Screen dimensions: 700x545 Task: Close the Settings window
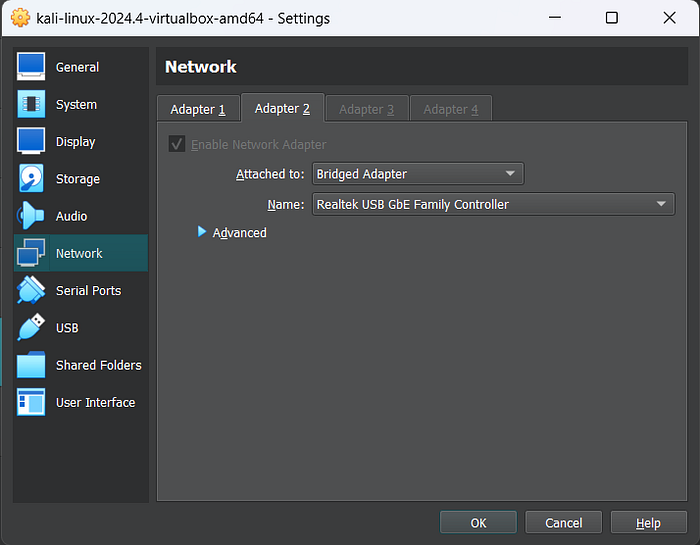pyautogui.click(x=669, y=18)
